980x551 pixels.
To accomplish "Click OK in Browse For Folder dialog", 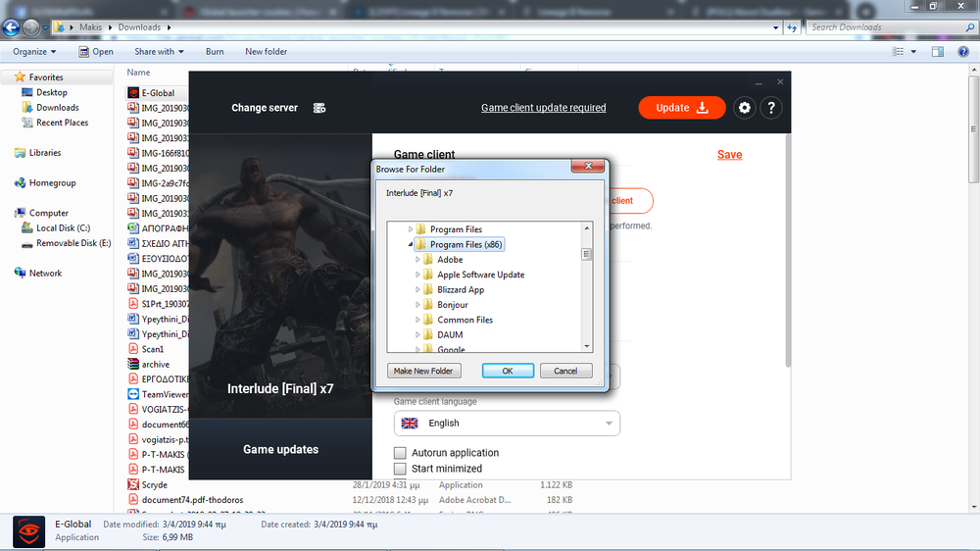I will click(x=507, y=372).
